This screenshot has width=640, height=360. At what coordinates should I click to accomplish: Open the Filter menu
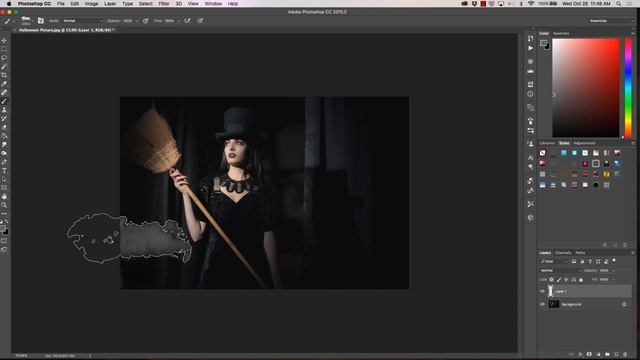click(164, 4)
